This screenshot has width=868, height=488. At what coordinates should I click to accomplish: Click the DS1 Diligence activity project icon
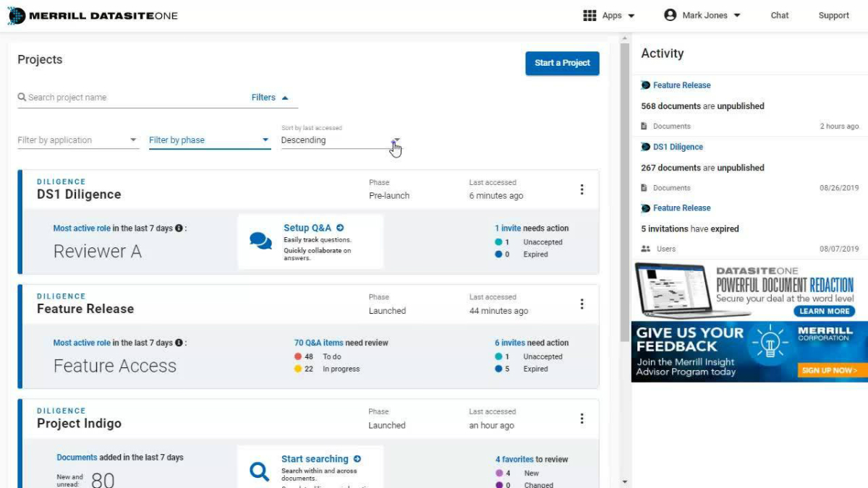coord(646,147)
